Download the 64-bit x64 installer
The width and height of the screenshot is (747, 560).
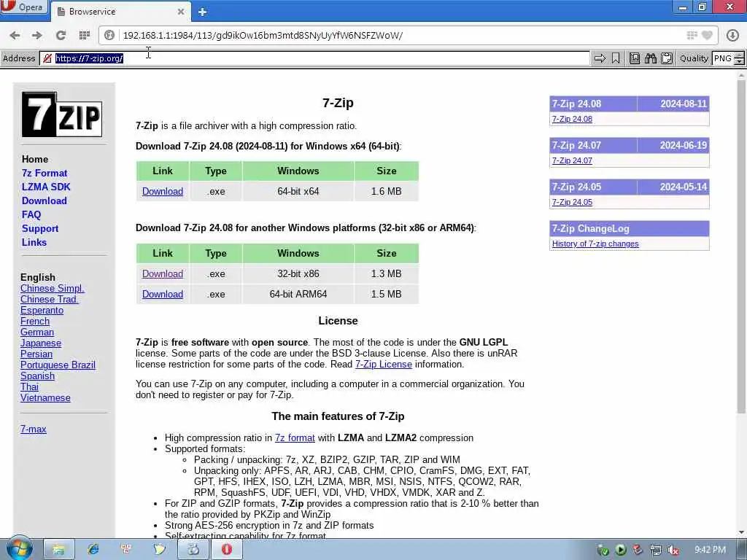click(163, 191)
